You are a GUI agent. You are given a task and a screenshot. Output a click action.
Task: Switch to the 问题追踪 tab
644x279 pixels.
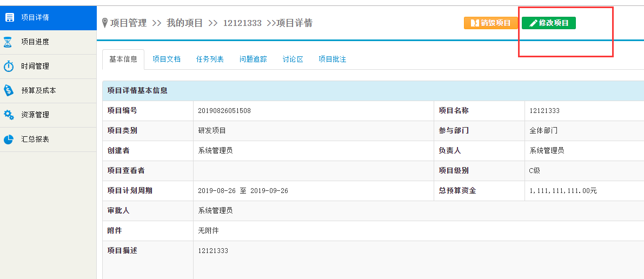[x=253, y=59]
